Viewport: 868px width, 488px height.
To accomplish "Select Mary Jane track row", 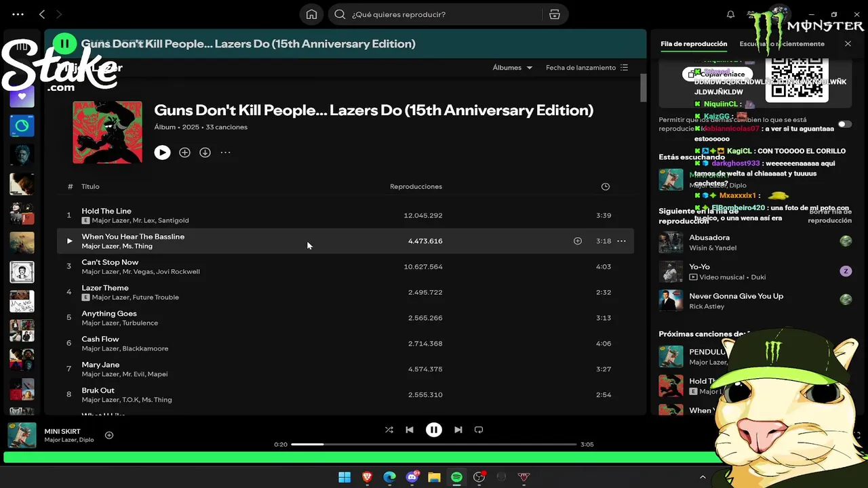I will [345, 369].
